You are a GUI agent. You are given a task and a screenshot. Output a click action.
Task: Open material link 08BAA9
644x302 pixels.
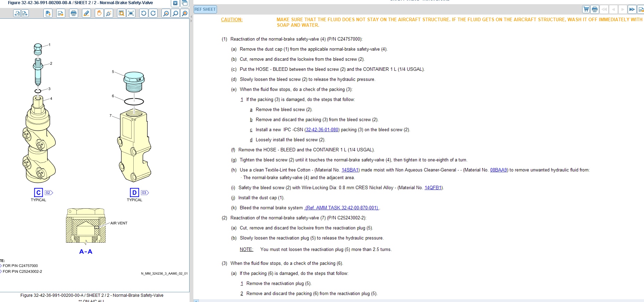point(499,170)
